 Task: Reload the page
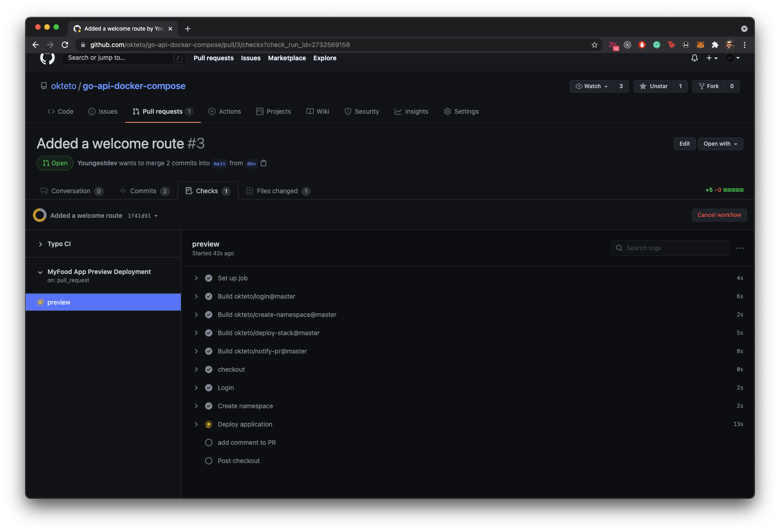[65, 45]
